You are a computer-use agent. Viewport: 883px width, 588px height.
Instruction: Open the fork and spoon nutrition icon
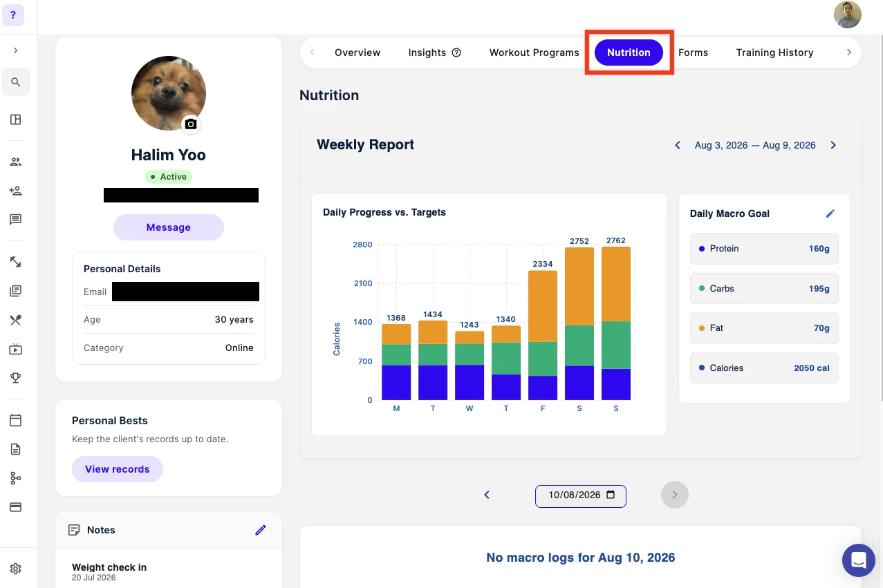pos(15,320)
